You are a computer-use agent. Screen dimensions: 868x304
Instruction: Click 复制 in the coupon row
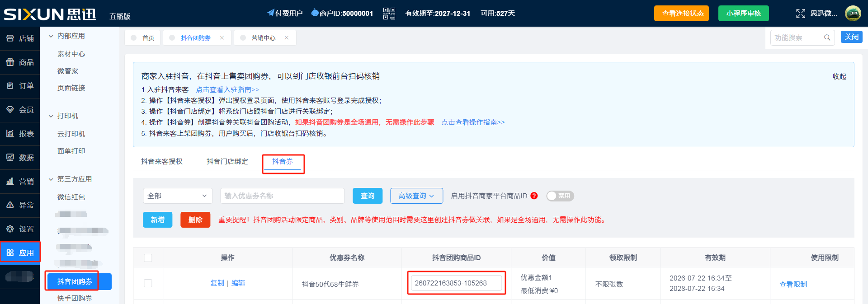pos(217,283)
